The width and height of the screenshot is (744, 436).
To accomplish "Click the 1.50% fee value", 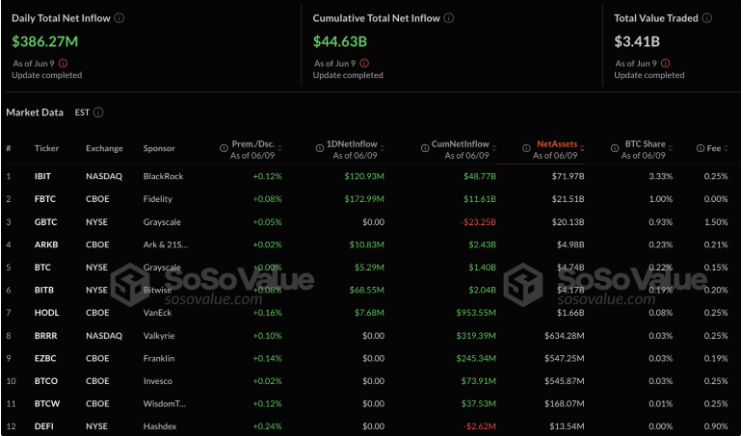I will click(716, 222).
